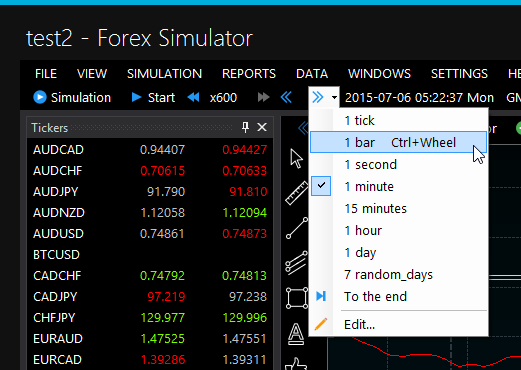
Task: Select the ruler measure tool
Action: coord(296,193)
